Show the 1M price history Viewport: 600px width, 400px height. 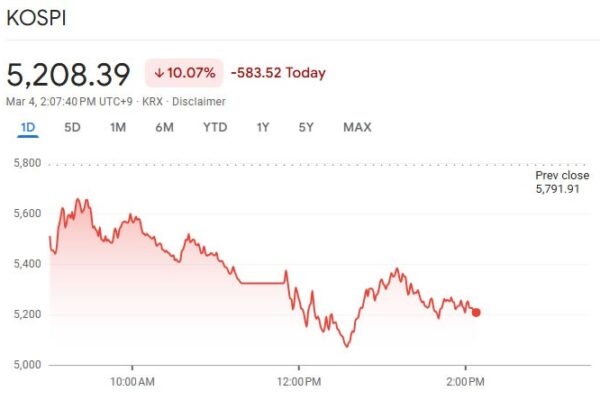pyautogui.click(x=118, y=127)
